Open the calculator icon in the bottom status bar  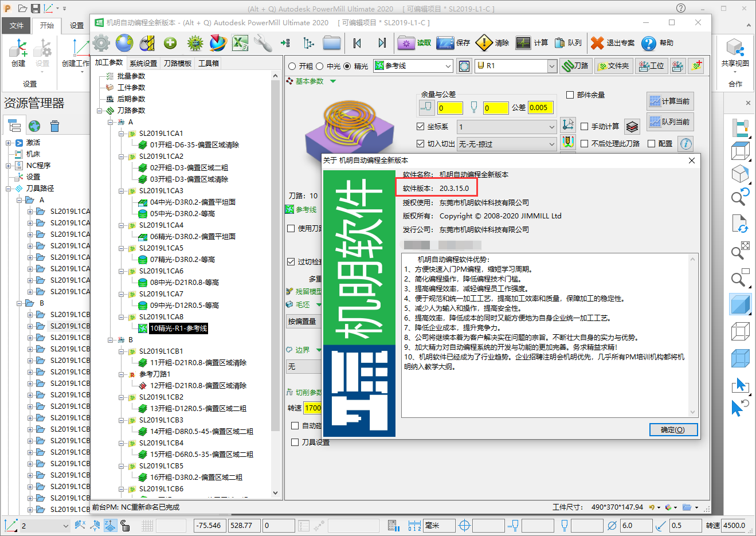(x=393, y=525)
